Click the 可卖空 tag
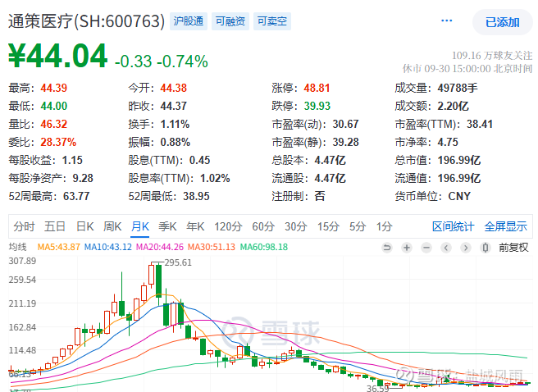538x392 pixels. (272, 21)
